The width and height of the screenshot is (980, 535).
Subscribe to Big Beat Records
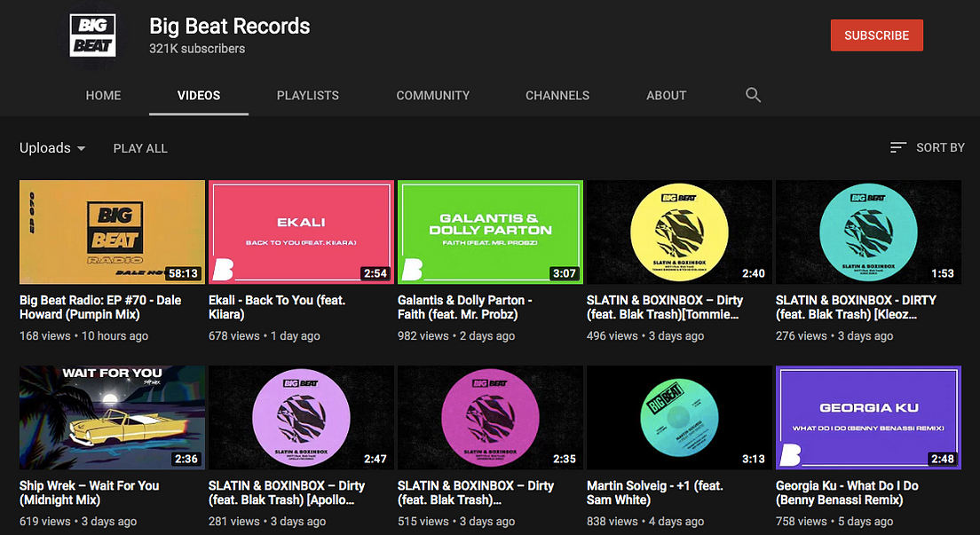point(876,35)
